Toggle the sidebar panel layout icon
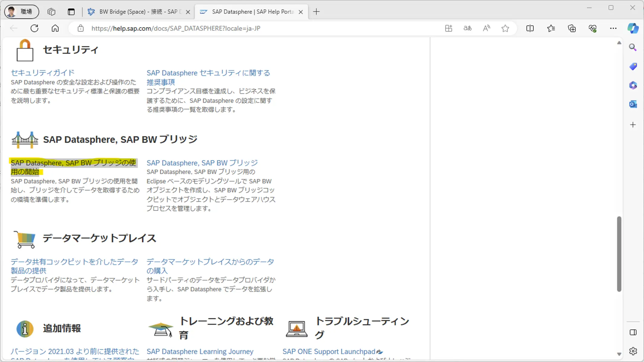The height and width of the screenshot is (362, 644). (x=633, y=332)
